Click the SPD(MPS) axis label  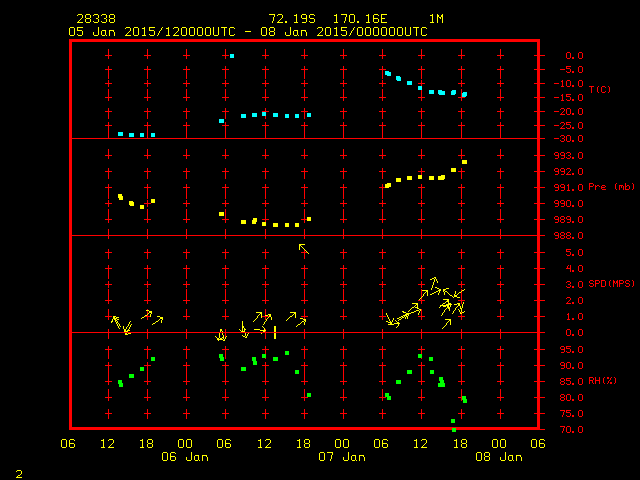tap(611, 283)
